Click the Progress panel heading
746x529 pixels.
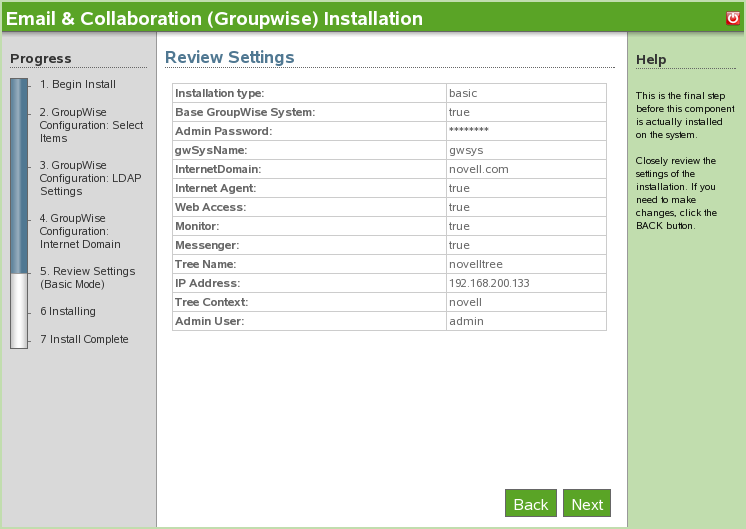[40, 59]
